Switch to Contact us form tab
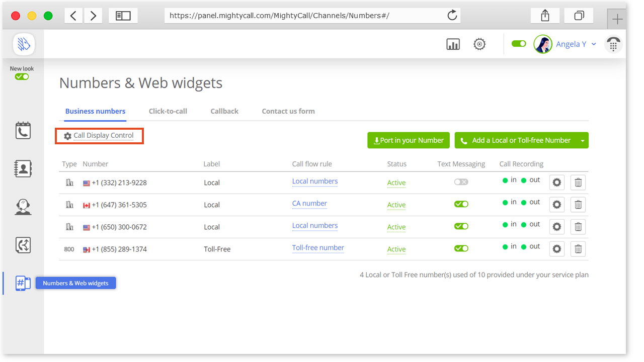 288,111
